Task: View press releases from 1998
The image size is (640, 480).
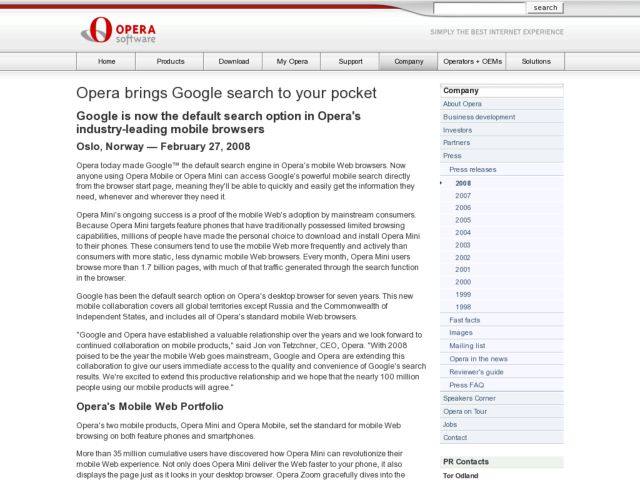Action: click(x=463, y=307)
